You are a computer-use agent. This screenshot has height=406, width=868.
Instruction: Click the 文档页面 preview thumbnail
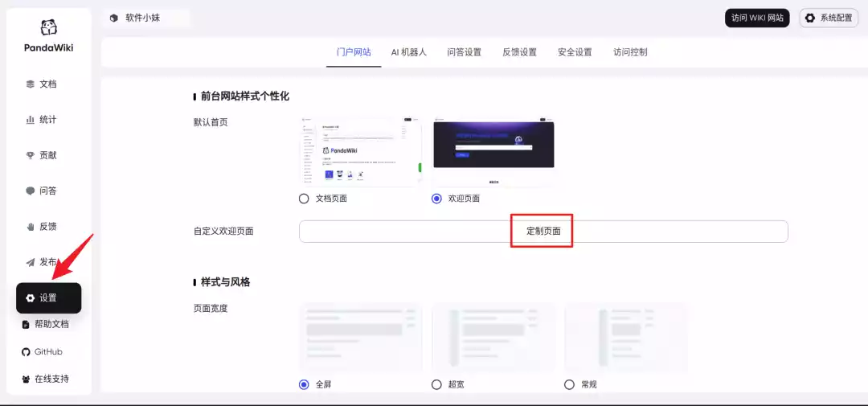360,150
